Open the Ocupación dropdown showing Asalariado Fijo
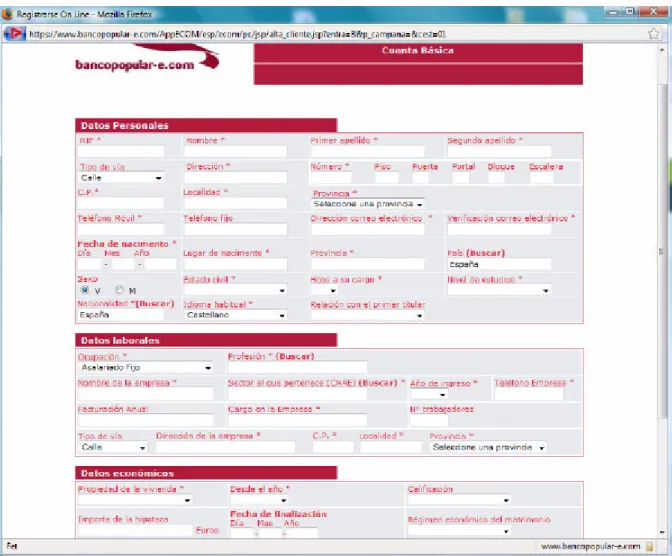 click(145, 367)
